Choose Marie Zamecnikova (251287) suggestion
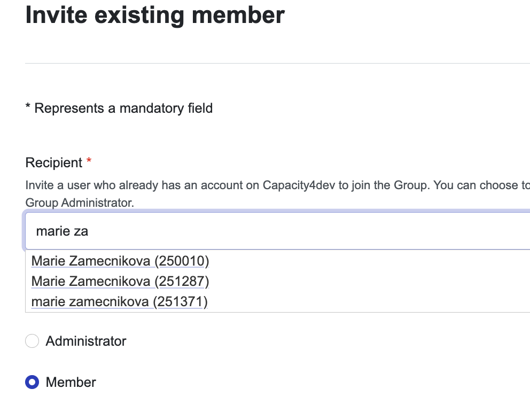This screenshot has width=530, height=420. pyautogui.click(x=120, y=281)
